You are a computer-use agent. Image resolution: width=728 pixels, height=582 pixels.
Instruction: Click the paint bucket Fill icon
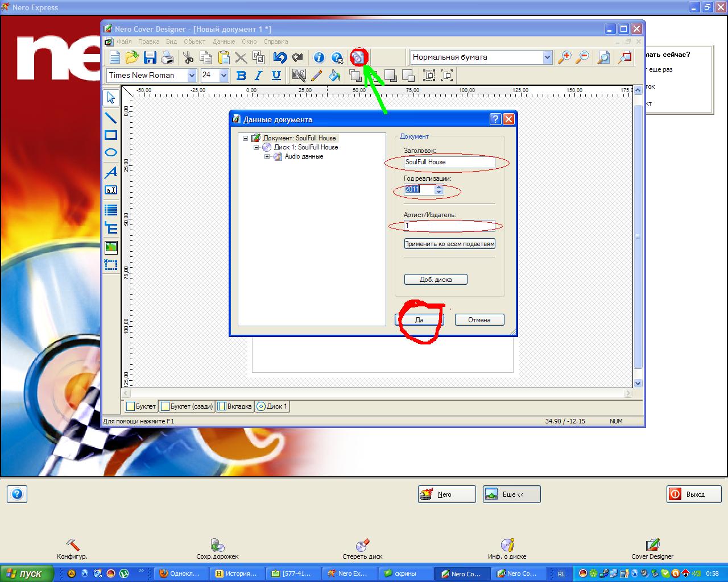pos(334,75)
